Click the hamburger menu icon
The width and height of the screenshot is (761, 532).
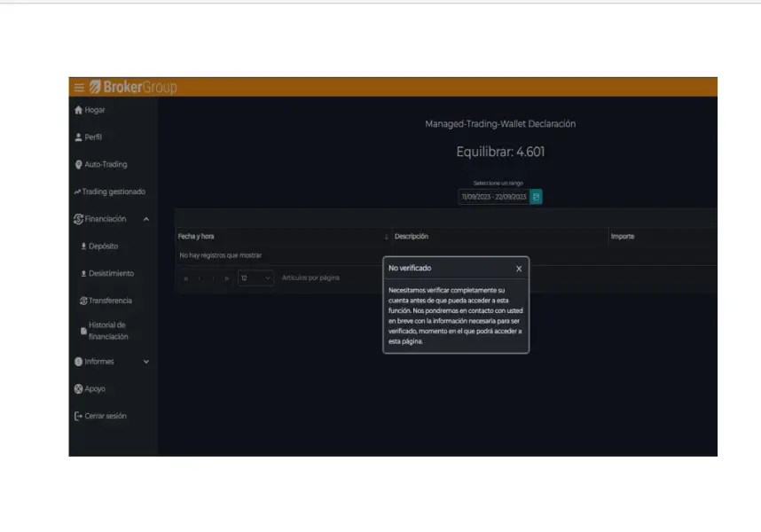[79, 87]
